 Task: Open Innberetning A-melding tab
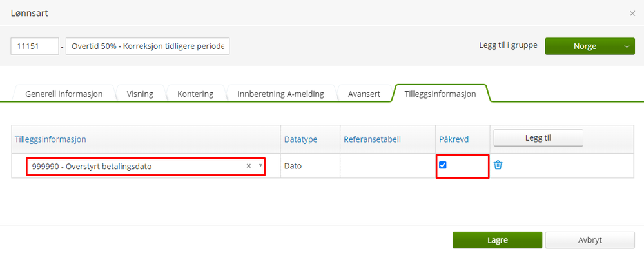point(281,94)
